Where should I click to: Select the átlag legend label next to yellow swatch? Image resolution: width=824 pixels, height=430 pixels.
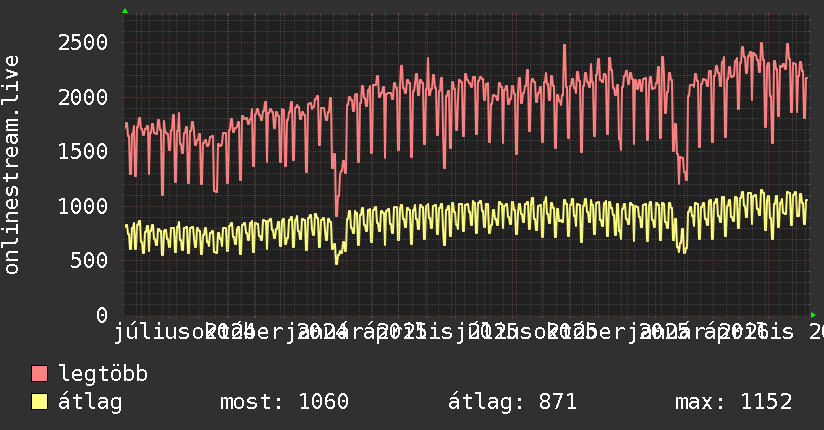pos(90,402)
